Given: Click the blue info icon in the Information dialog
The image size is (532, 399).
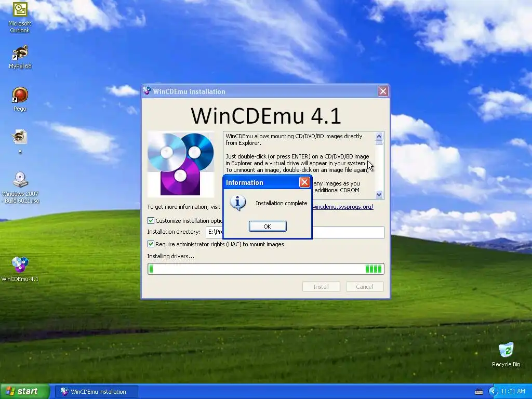Looking at the screenshot, I should [x=238, y=203].
